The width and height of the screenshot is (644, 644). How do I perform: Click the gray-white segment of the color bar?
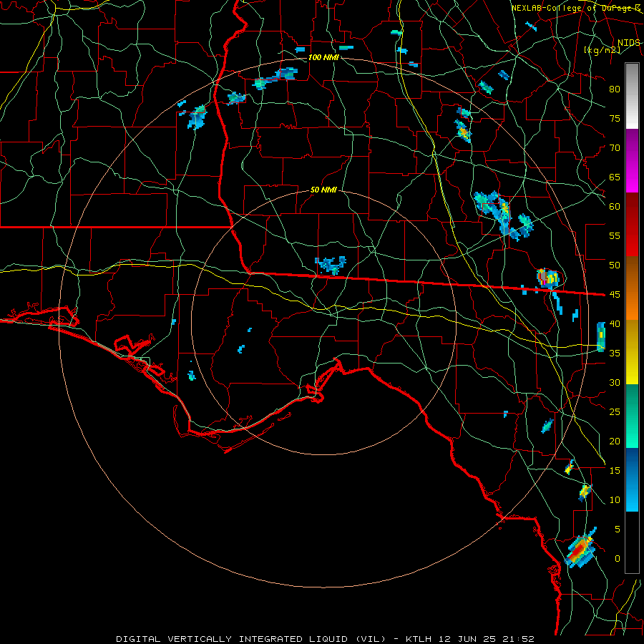(x=632, y=96)
